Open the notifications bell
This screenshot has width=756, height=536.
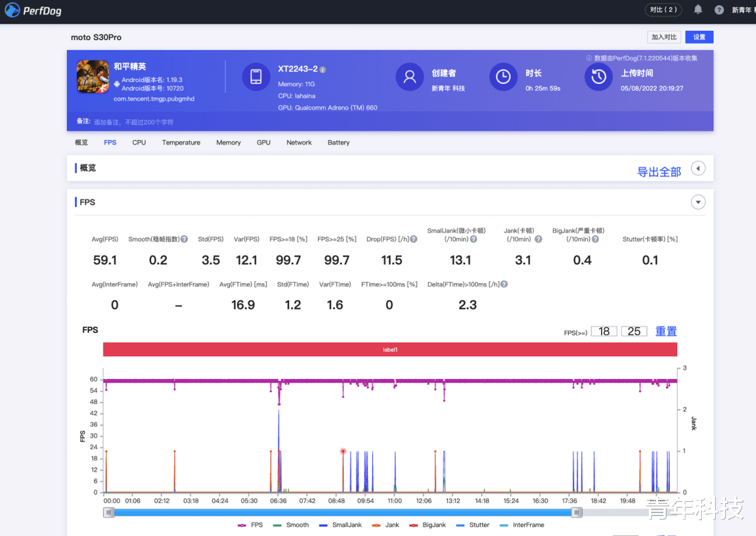tap(698, 9)
